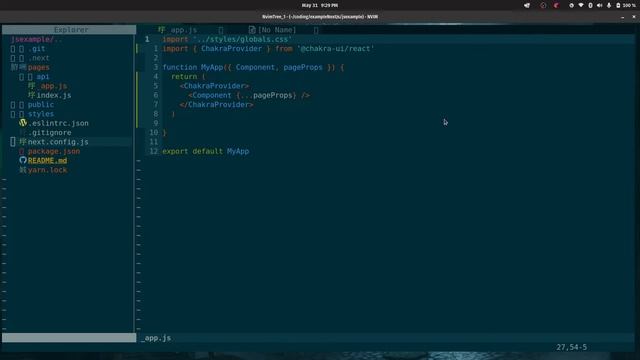Open index.js in the file tree
The image size is (640, 360).
(x=54, y=96)
